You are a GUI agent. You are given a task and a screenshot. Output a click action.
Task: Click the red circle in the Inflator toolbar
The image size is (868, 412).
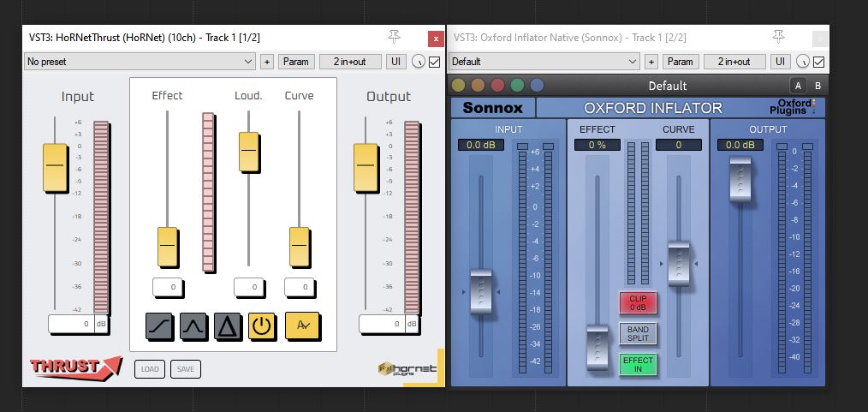[497, 86]
